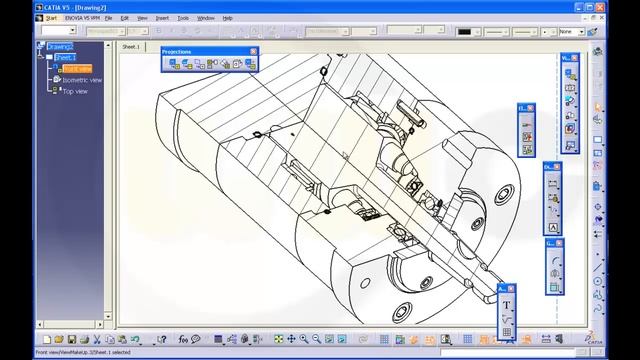Click the Save diskette icon
The width and height of the screenshot is (640, 360).
click(x=72, y=339)
